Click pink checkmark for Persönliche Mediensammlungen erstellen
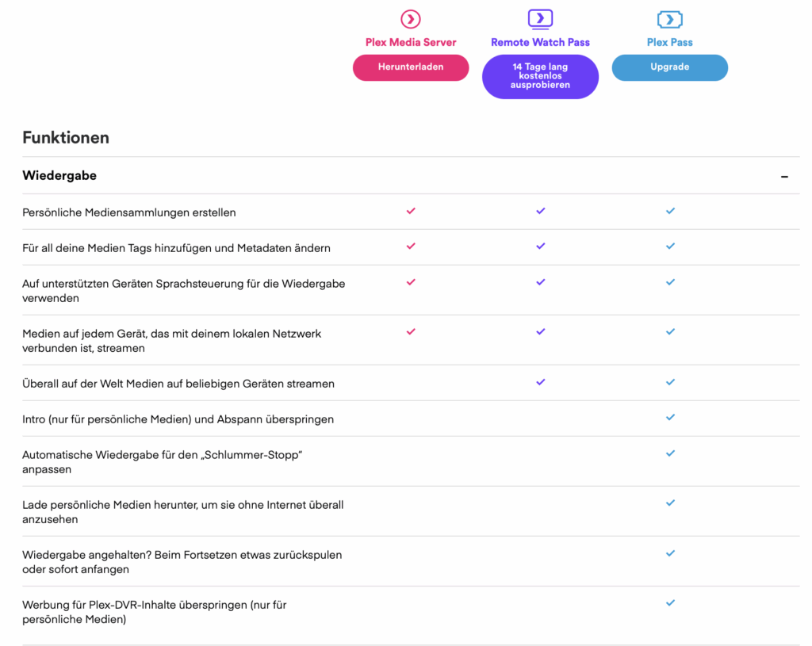This screenshot has width=812, height=646. click(x=411, y=211)
